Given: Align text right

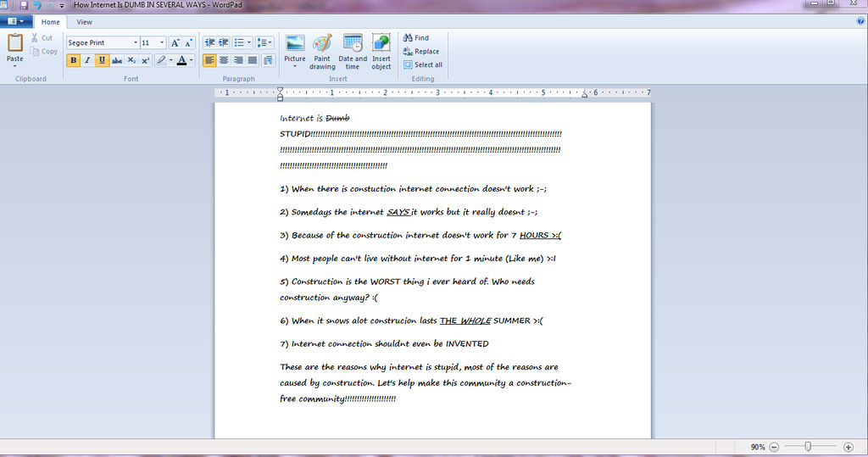Looking at the screenshot, I should click(238, 60).
